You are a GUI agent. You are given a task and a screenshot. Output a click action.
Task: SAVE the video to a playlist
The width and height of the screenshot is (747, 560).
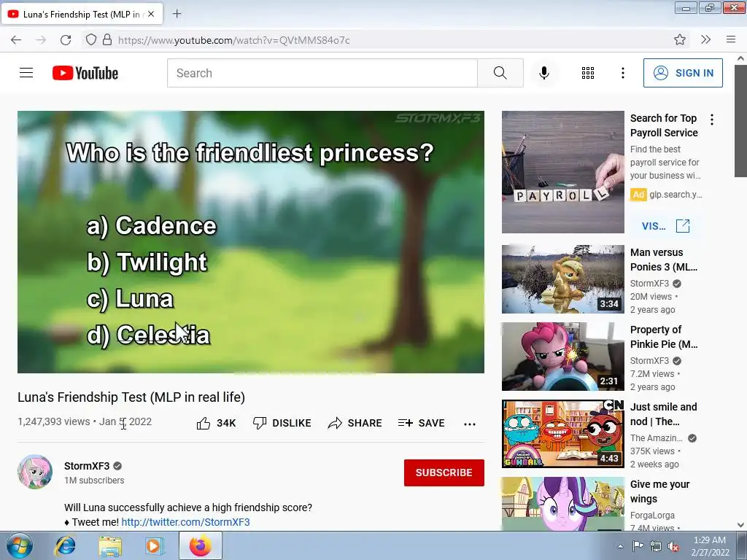421,423
